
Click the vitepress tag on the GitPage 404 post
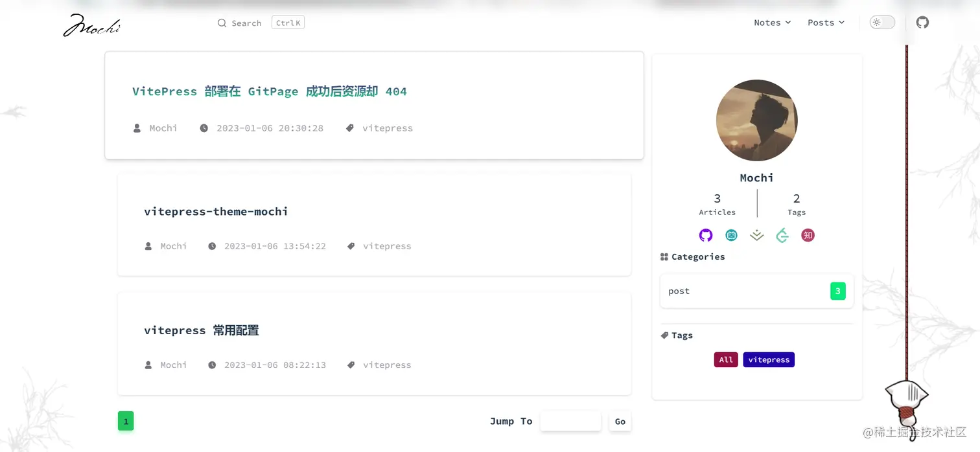(388, 128)
